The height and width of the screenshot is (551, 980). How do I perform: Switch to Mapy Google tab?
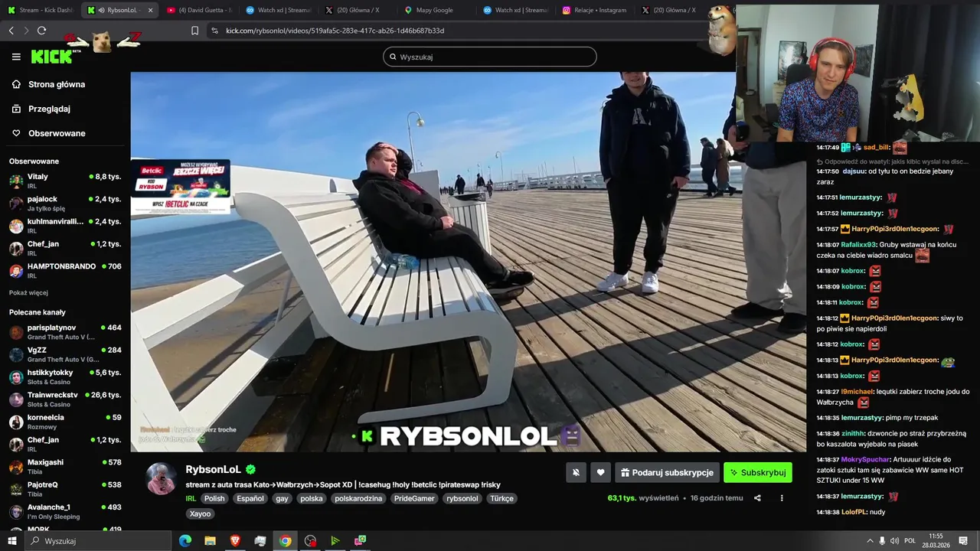(436, 10)
